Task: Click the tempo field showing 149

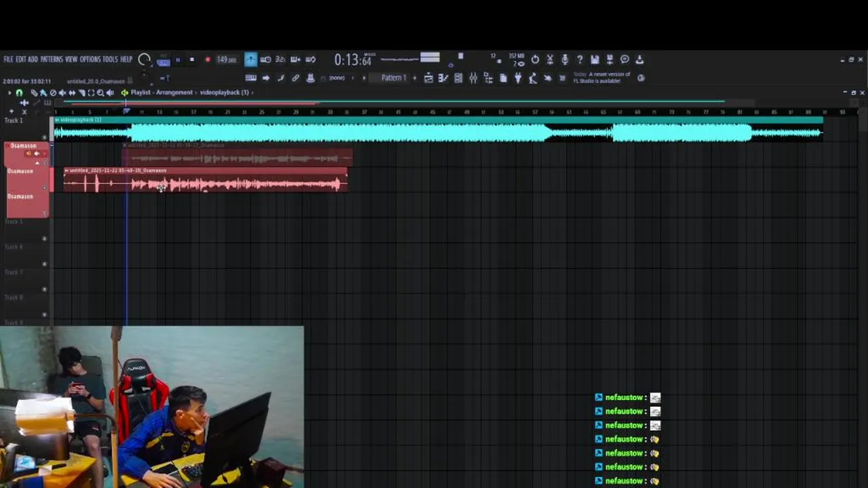Action: 226,60
